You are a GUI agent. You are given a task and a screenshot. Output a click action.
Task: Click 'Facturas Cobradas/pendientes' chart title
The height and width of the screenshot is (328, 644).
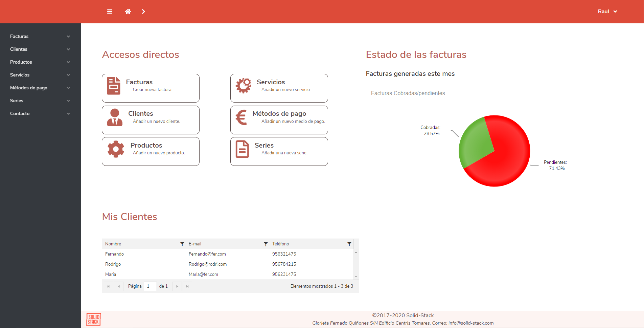[x=408, y=93]
